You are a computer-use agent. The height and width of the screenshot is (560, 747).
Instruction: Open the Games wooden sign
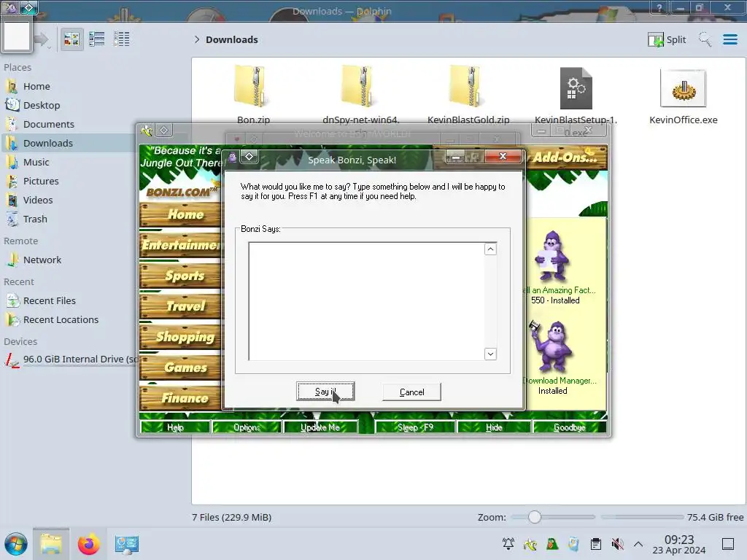[181, 367]
